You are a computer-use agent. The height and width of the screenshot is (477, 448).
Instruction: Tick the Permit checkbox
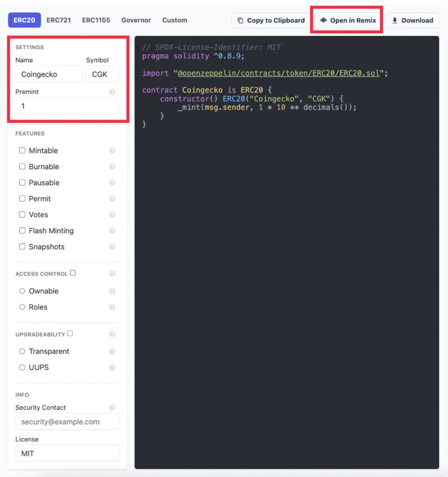(x=22, y=198)
